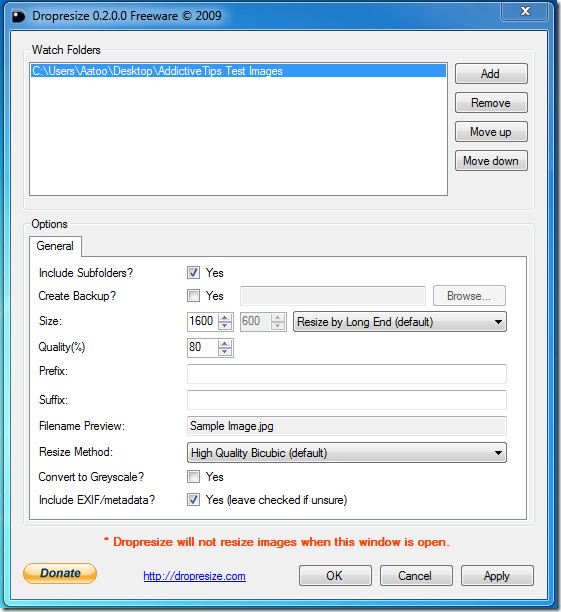
Task: Enable the Create Backup checkbox
Action: click(193, 295)
